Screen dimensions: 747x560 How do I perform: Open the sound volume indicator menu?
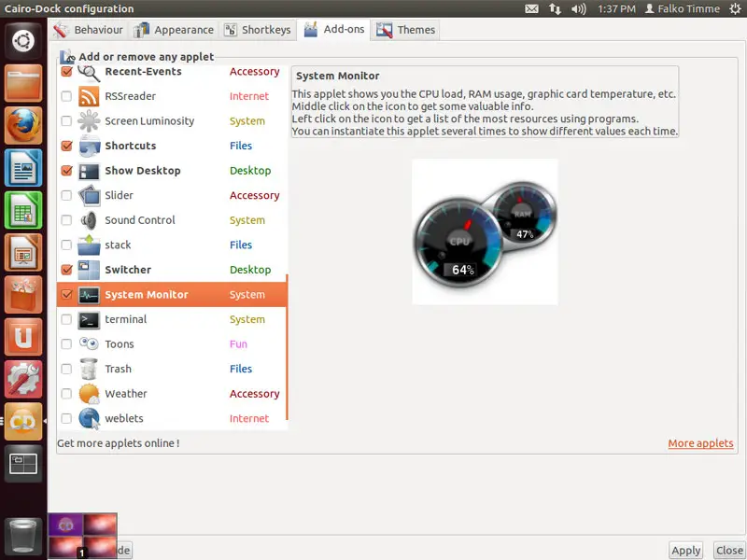(x=578, y=9)
